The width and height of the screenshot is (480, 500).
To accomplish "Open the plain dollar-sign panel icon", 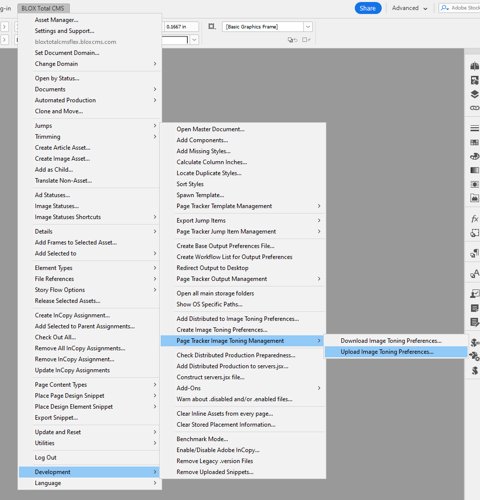I will point(475,370).
